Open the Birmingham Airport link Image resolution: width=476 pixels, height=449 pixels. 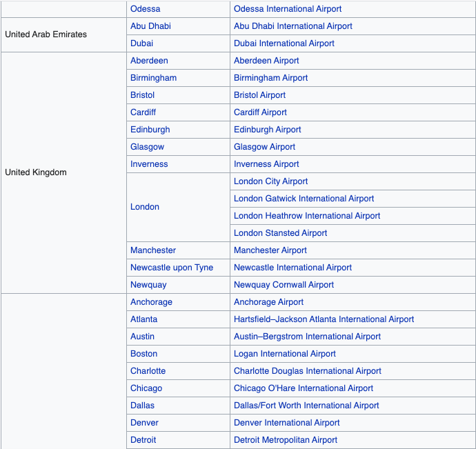(270, 78)
